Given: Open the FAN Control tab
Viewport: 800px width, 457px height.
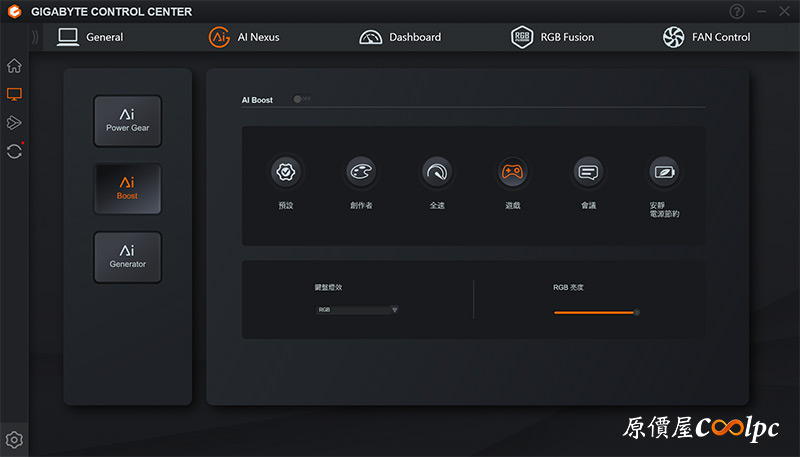Looking at the screenshot, I should (707, 37).
